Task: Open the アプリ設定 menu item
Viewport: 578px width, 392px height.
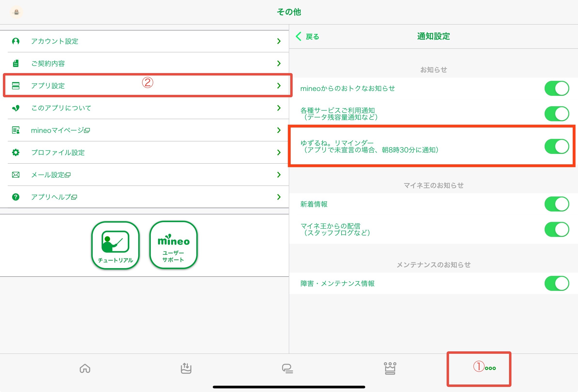Action: pyautogui.click(x=48, y=86)
